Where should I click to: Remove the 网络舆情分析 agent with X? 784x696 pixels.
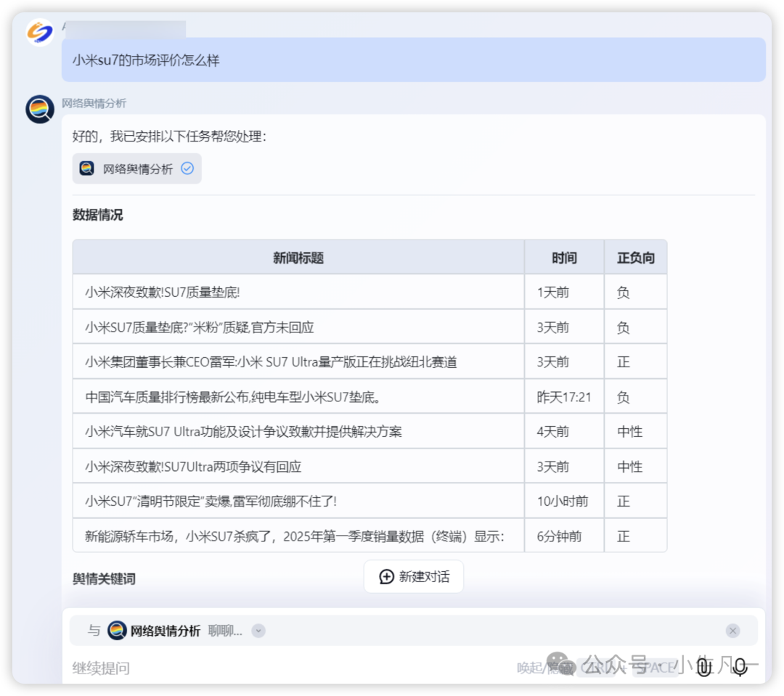[732, 631]
